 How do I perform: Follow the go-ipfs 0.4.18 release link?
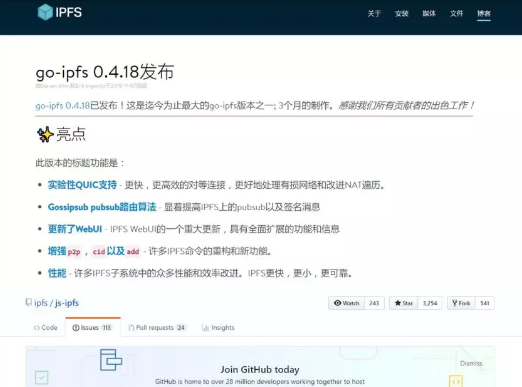point(63,106)
